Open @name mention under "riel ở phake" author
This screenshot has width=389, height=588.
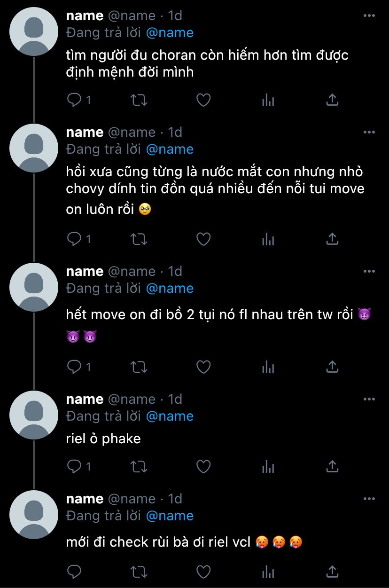tap(170, 416)
